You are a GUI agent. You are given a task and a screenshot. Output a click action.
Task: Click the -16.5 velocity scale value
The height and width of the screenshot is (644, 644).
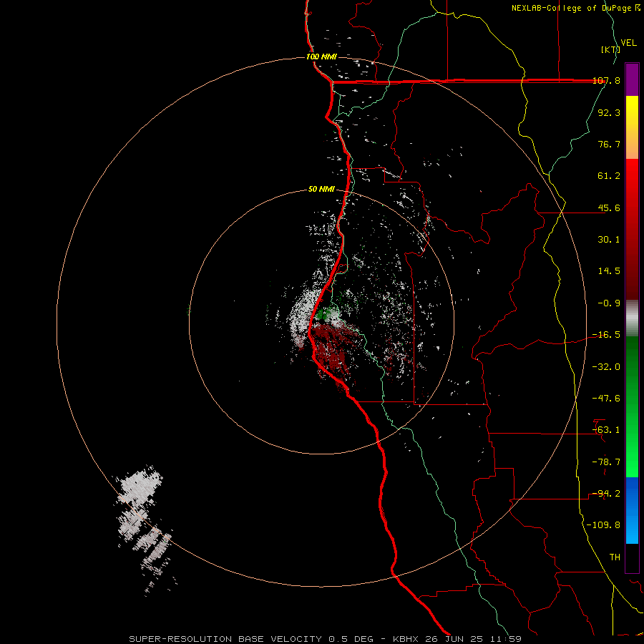click(x=606, y=335)
